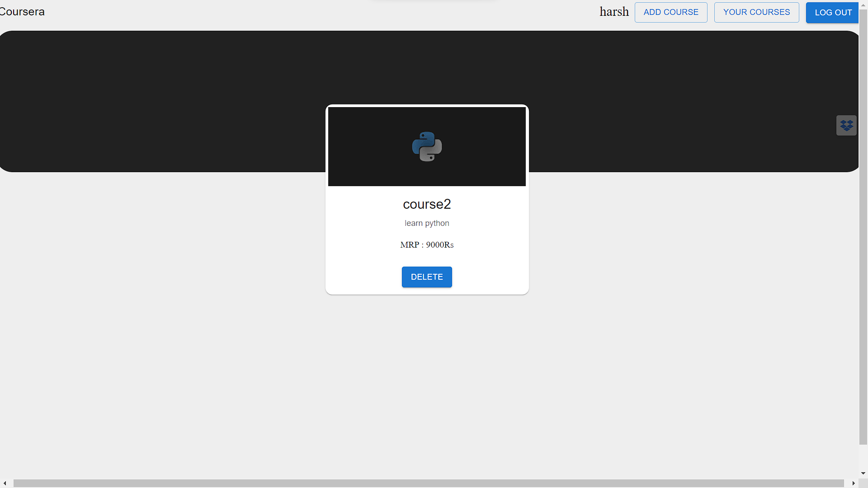
Task: Click the 'learn python' description
Action: [x=426, y=223]
